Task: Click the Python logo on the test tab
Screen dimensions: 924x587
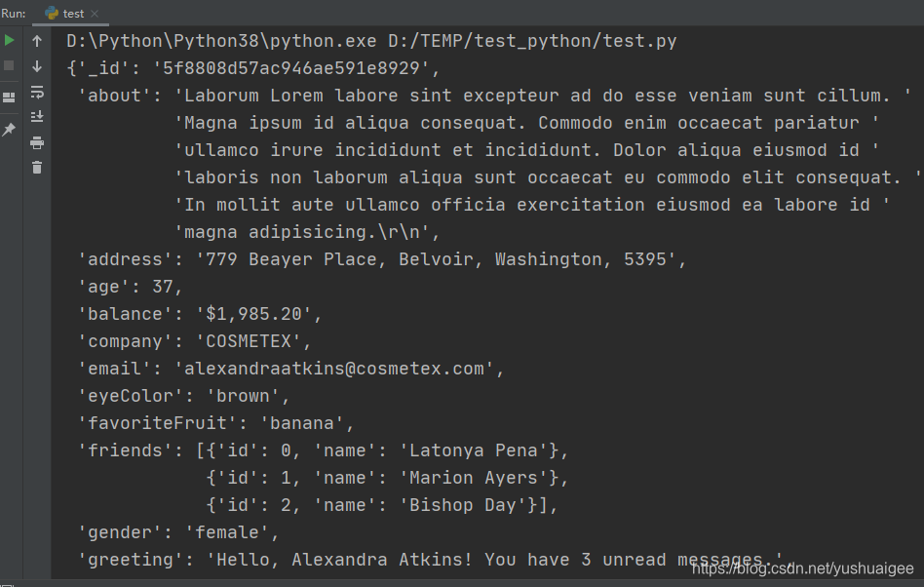Action: pos(51,13)
